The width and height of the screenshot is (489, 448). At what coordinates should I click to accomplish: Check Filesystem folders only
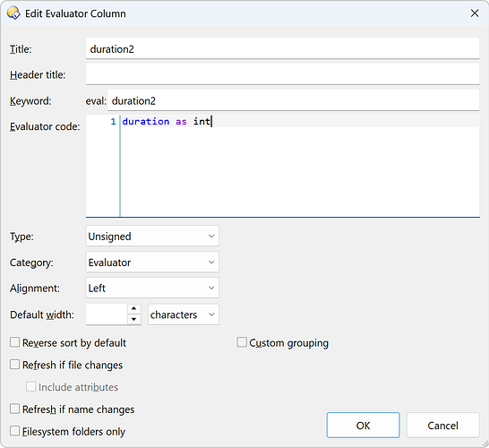click(x=14, y=431)
